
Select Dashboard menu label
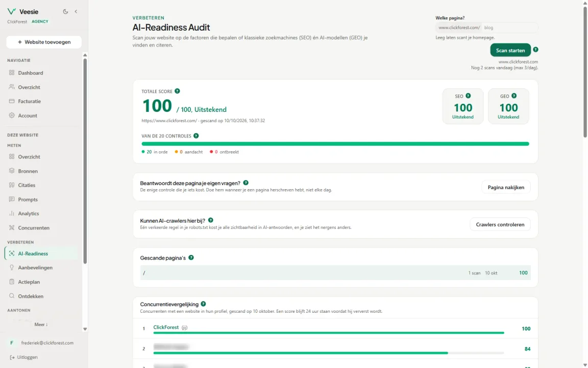coord(31,73)
